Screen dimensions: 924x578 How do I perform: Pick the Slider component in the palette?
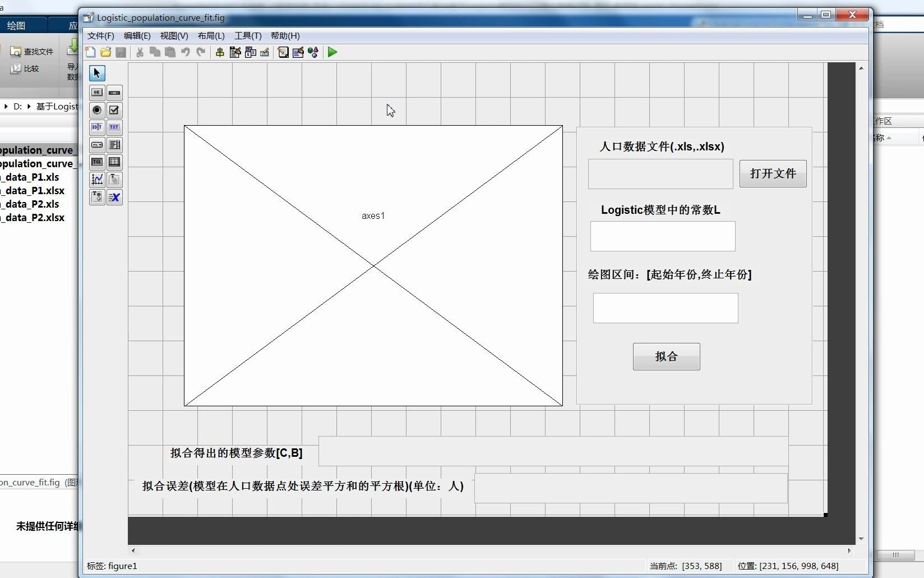coord(114,93)
